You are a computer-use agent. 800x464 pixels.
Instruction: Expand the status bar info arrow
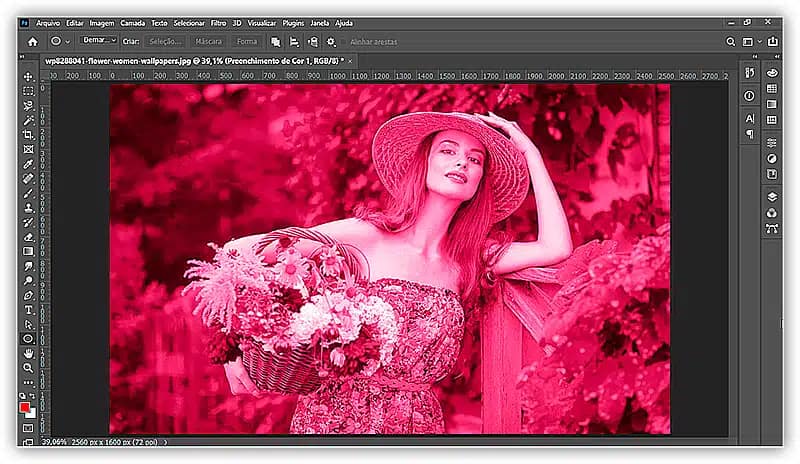165,442
